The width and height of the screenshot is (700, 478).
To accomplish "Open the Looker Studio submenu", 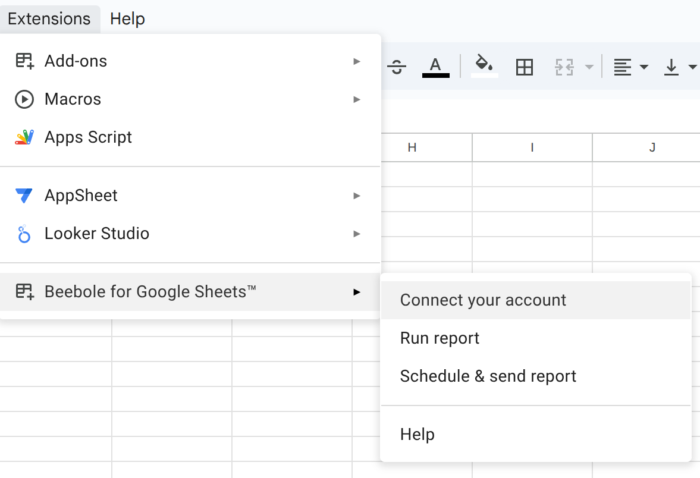I will 190,233.
